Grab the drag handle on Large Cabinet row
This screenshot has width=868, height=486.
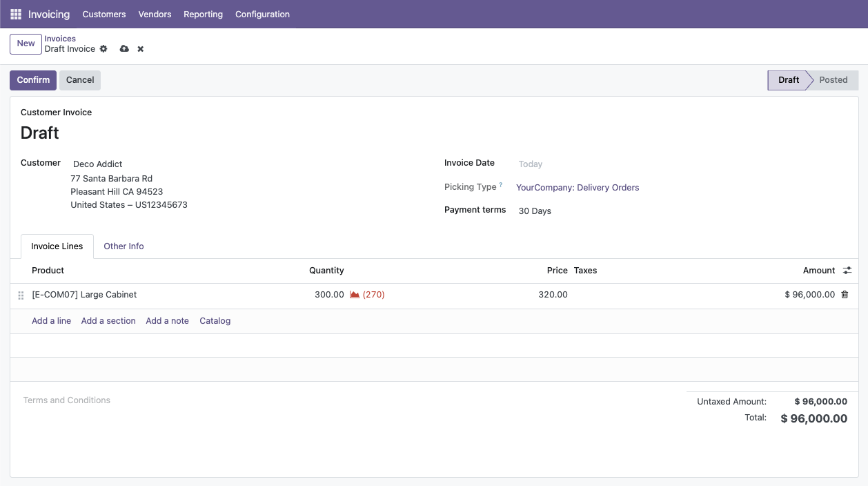point(21,295)
